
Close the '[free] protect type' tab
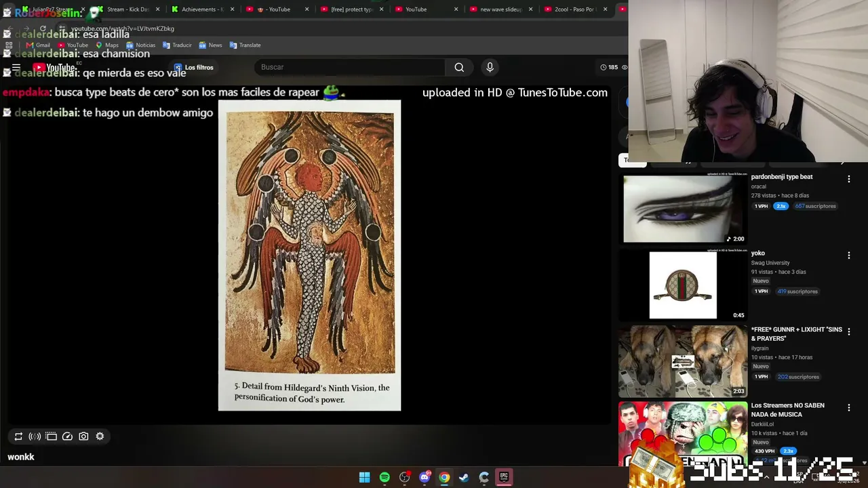tap(381, 9)
